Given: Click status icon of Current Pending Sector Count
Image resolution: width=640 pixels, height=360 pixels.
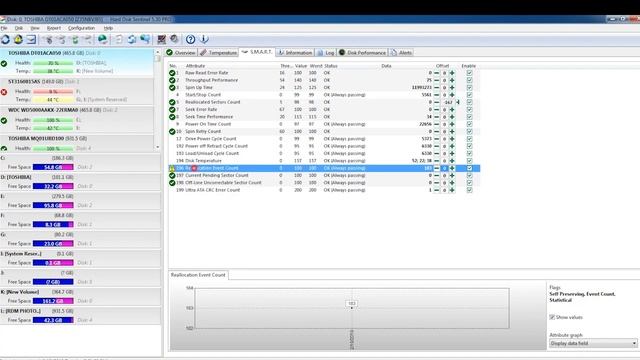Looking at the screenshot, I should click(172, 176).
